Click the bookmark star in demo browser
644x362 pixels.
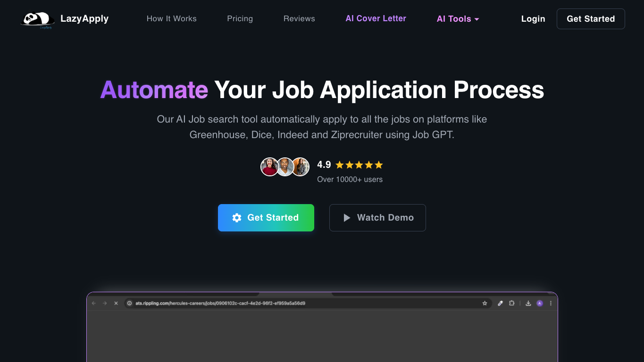[x=485, y=304]
